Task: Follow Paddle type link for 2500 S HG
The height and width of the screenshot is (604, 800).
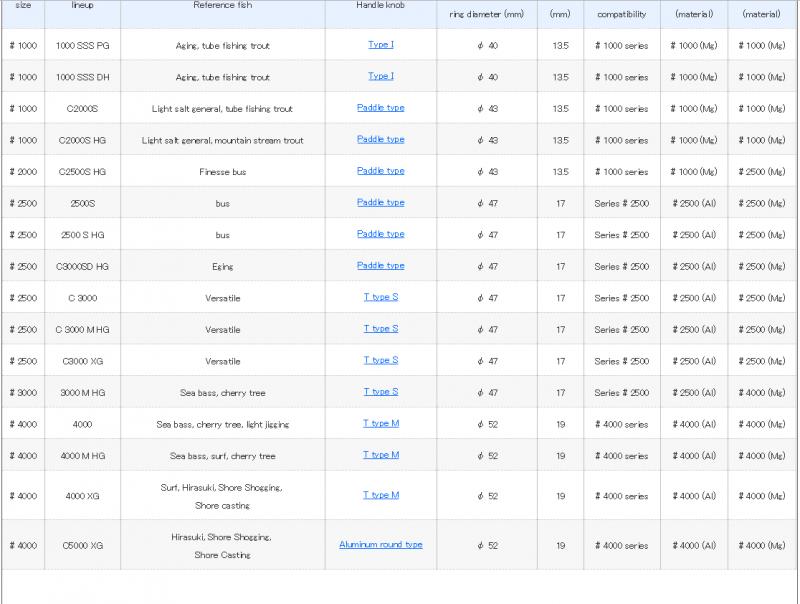Action: tap(380, 234)
